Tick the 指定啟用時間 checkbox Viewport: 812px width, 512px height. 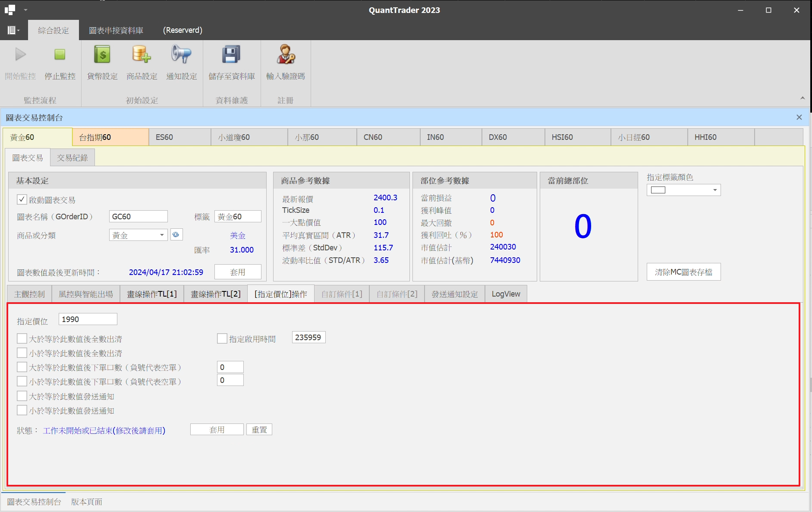tap(222, 338)
